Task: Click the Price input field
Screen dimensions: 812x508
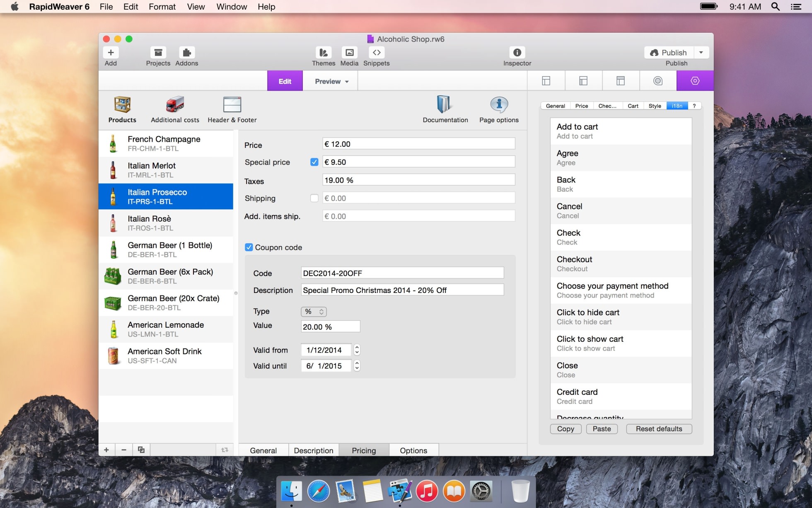Action: 418,144
